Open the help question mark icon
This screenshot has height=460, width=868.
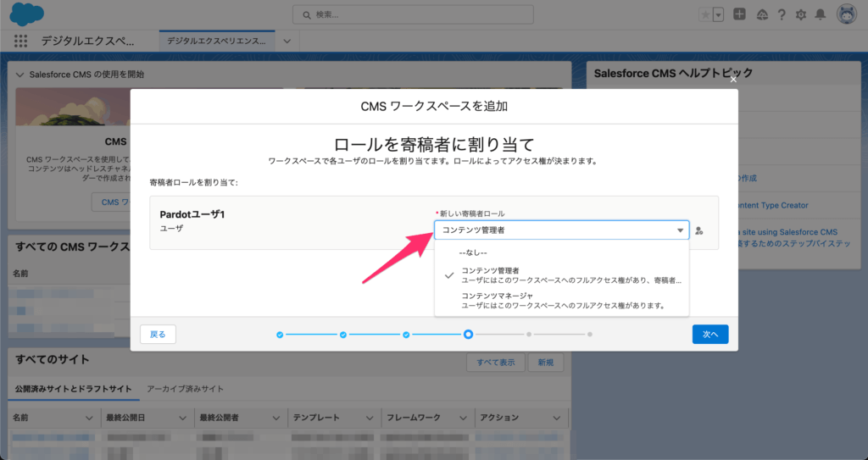pyautogui.click(x=782, y=15)
